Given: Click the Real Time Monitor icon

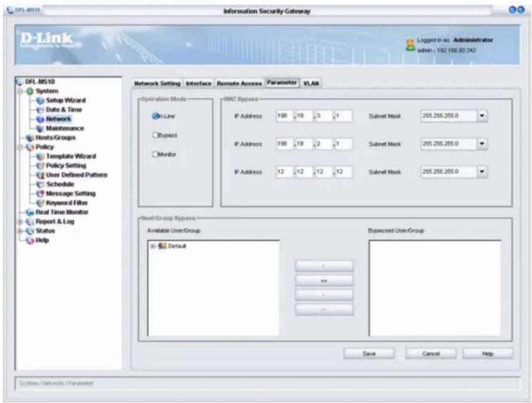Looking at the screenshot, I should [30, 212].
